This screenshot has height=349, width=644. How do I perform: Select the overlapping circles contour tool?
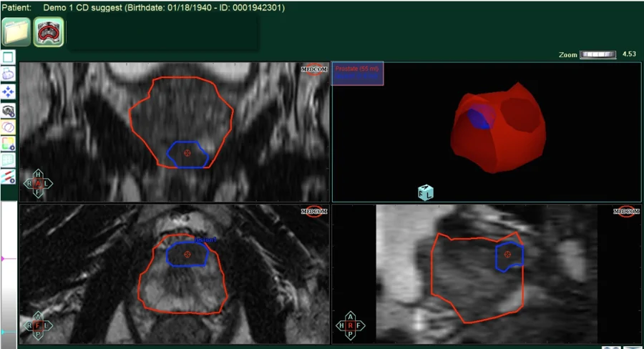(8, 127)
